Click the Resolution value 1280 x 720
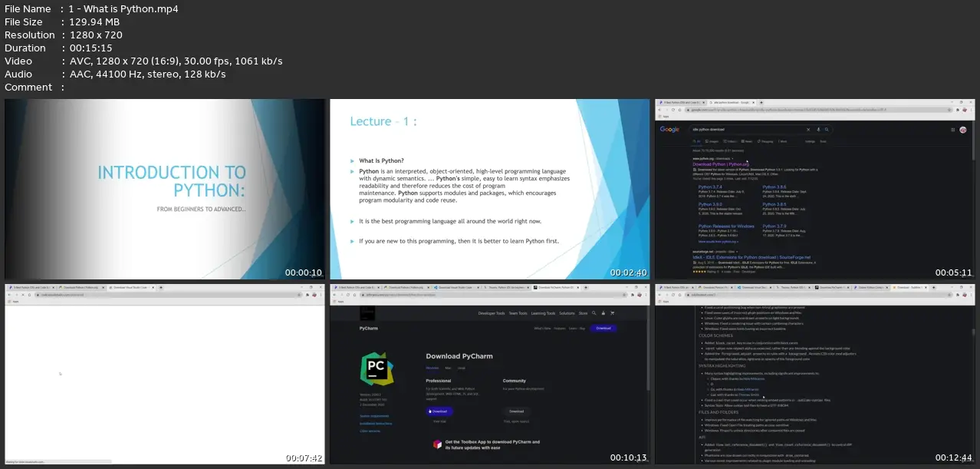Viewport: 980px width, 469px height. [96, 35]
